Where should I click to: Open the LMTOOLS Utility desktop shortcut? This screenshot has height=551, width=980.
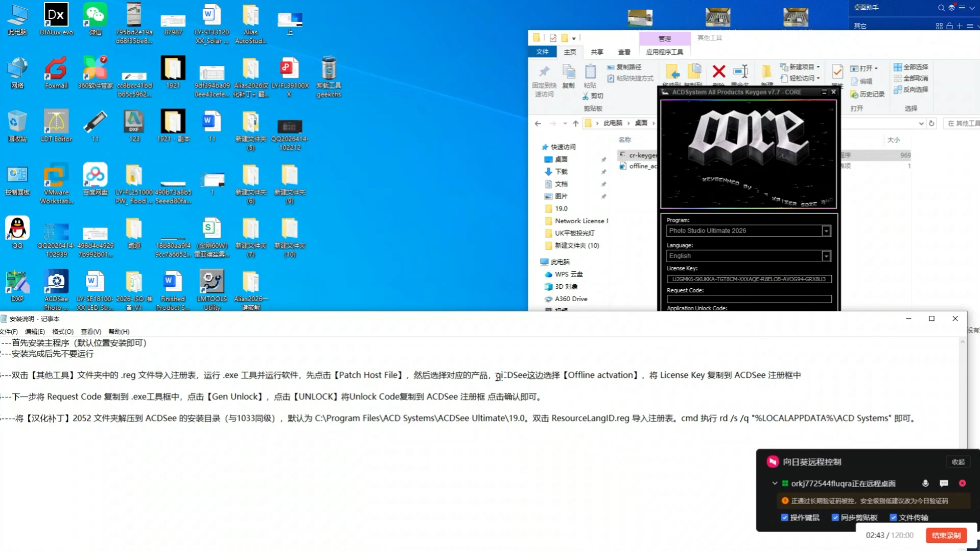point(212,290)
